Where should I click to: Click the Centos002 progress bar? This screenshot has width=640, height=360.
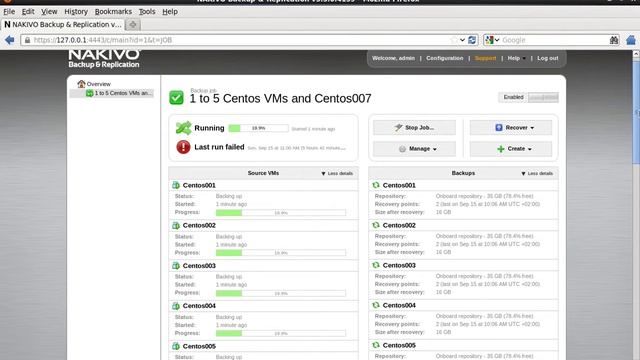coord(281,253)
